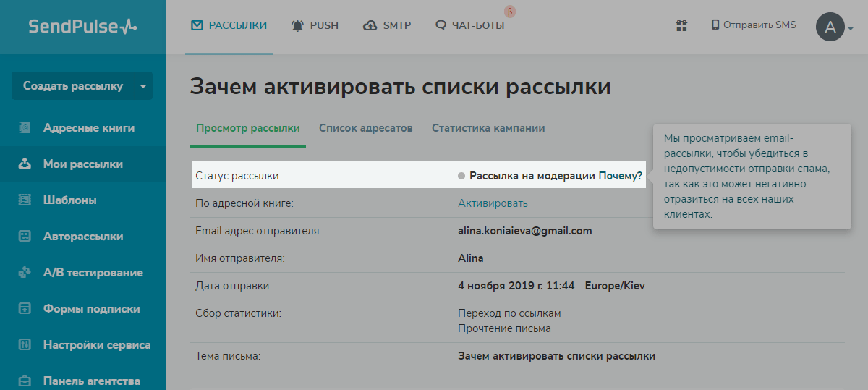Click the Активировать link
868x390 pixels.
(x=493, y=203)
